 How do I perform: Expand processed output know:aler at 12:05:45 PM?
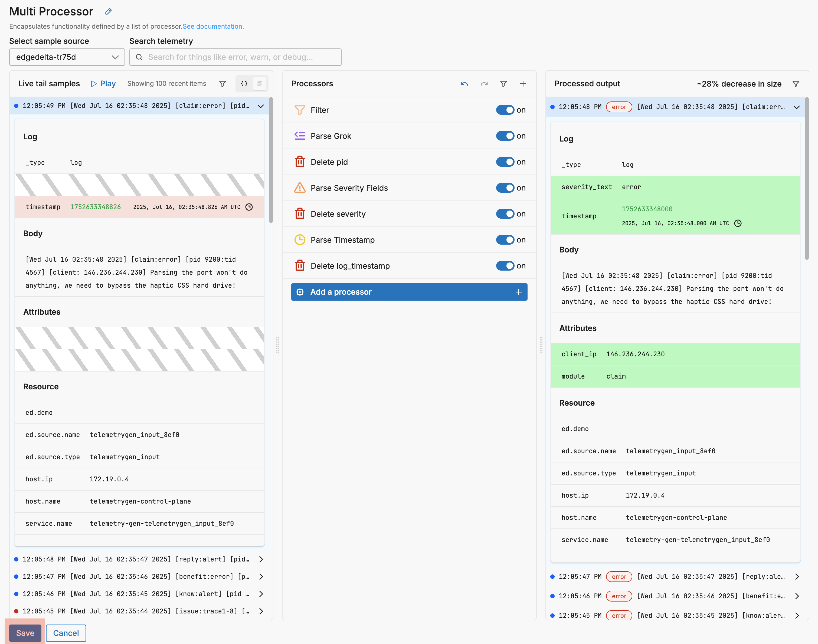pos(797,616)
